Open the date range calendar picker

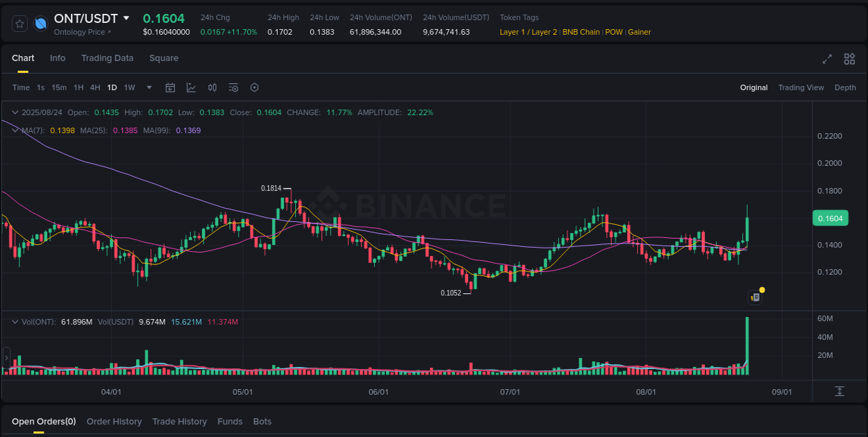[170, 87]
